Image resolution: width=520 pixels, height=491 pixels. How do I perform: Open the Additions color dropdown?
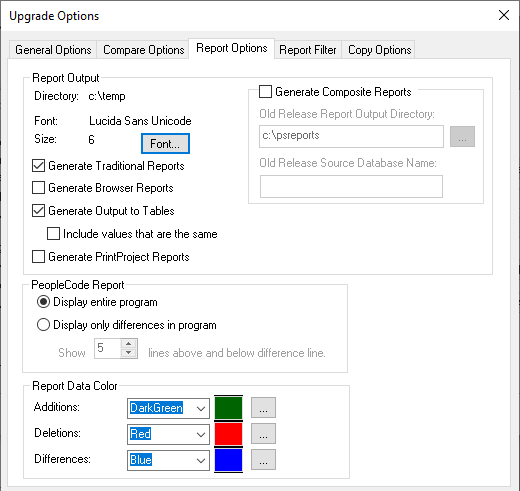point(201,408)
